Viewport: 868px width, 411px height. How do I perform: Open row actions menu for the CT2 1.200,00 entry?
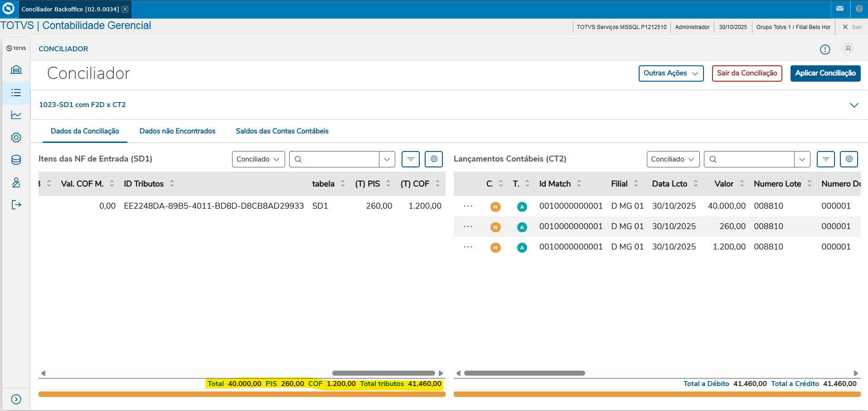click(468, 247)
